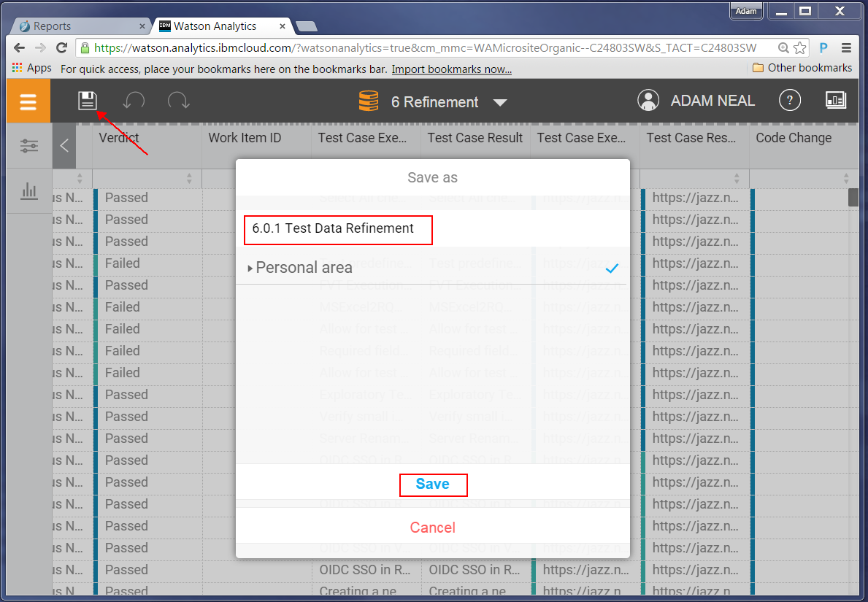
Task: Click the blue P extension icon
Action: coord(823,48)
